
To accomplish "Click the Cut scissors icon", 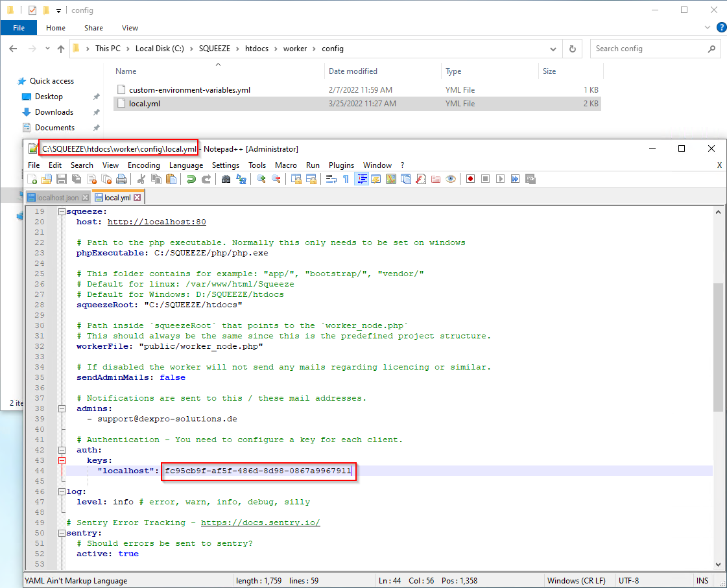I will pos(141,179).
